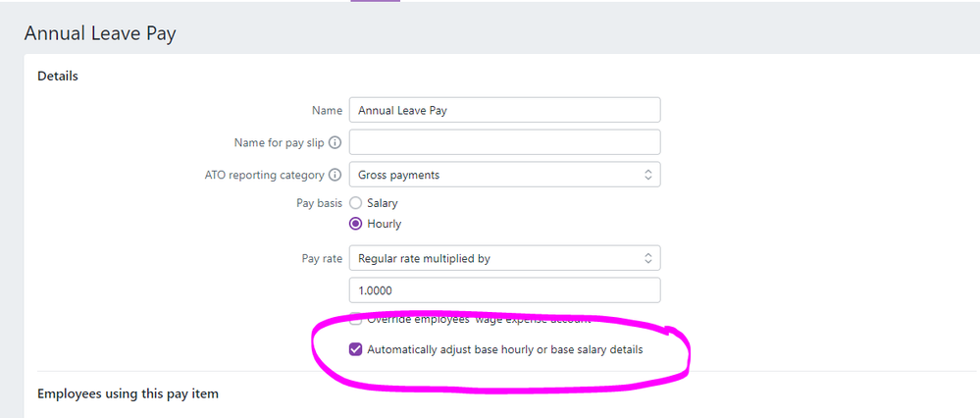Viewport: 980px width, 418px height.
Task: Click the ATO reporting category label text
Action: pyautogui.click(x=257, y=175)
